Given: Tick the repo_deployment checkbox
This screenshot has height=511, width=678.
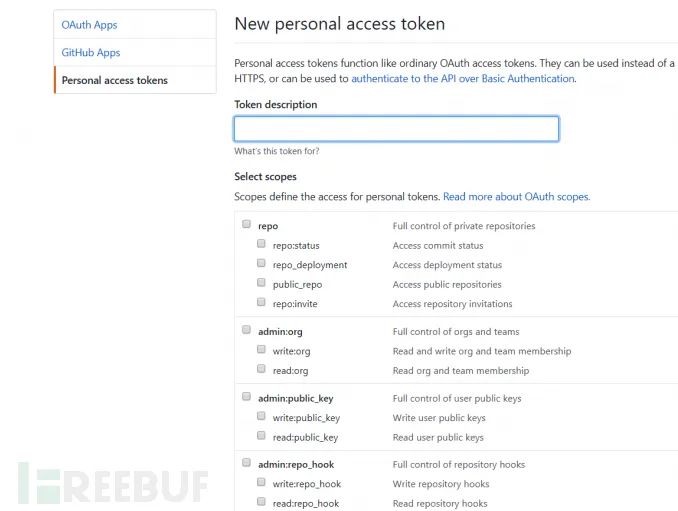Looking at the screenshot, I should coord(261,263).
